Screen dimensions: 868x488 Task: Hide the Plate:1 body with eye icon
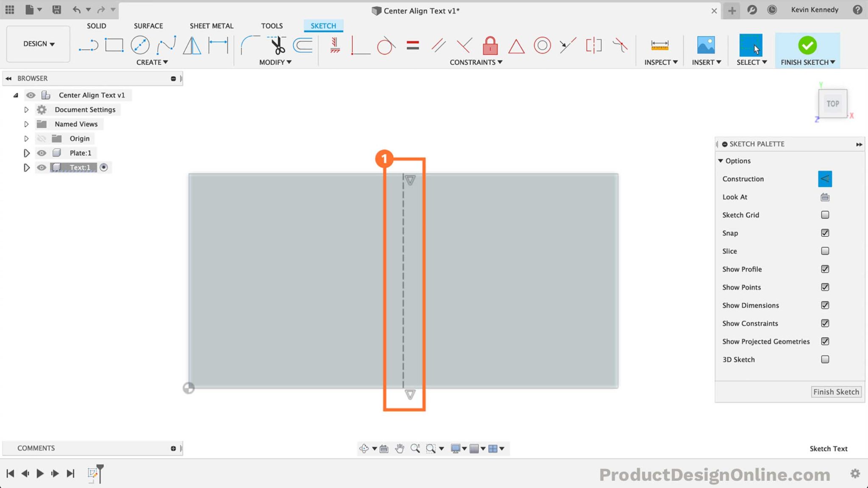coord(42,152)
